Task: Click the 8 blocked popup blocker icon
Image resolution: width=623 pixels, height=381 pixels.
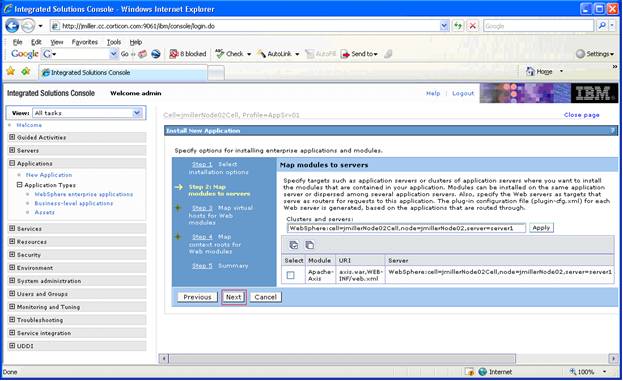Action: point(174,54)
